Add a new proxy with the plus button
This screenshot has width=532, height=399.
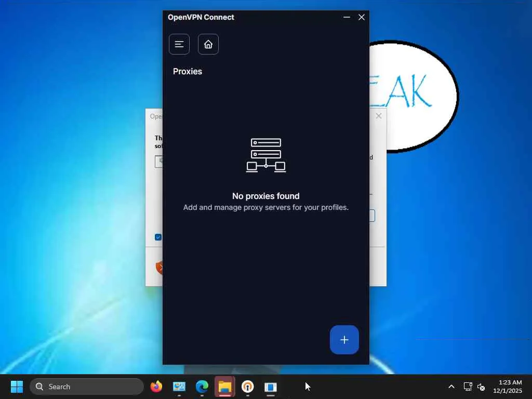tap(344, 340)
